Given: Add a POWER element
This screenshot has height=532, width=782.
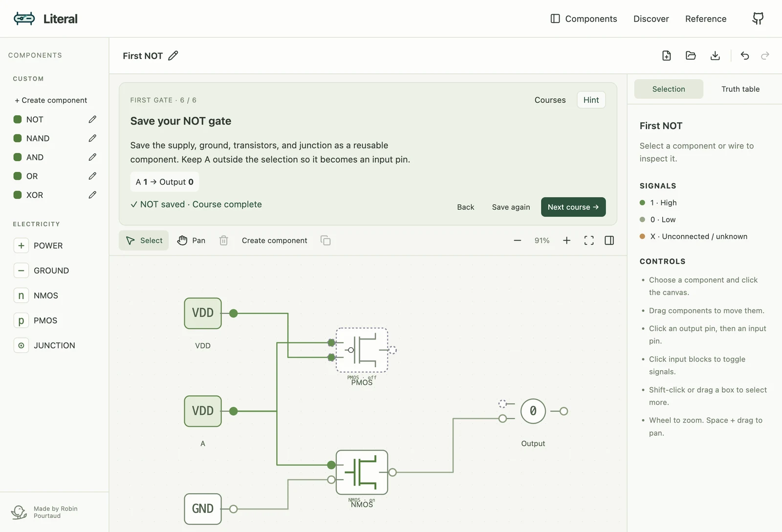Looking at the screenshot, I should pos(39,246).
